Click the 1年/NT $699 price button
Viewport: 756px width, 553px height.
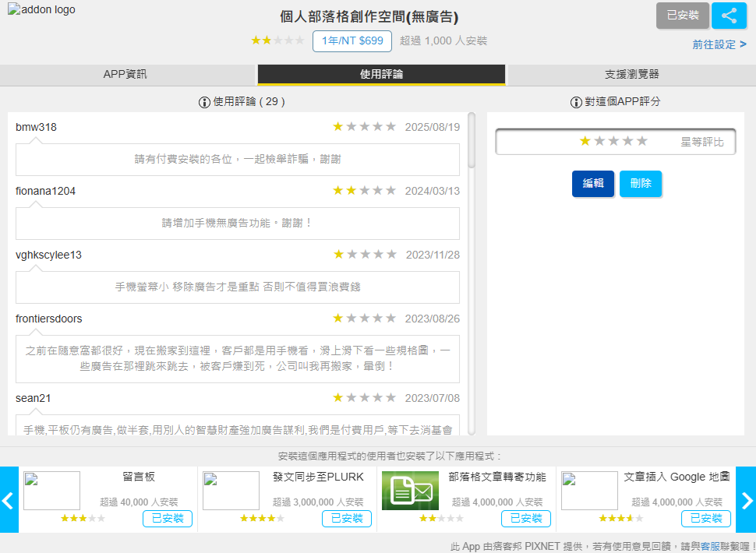coord(352,41)
